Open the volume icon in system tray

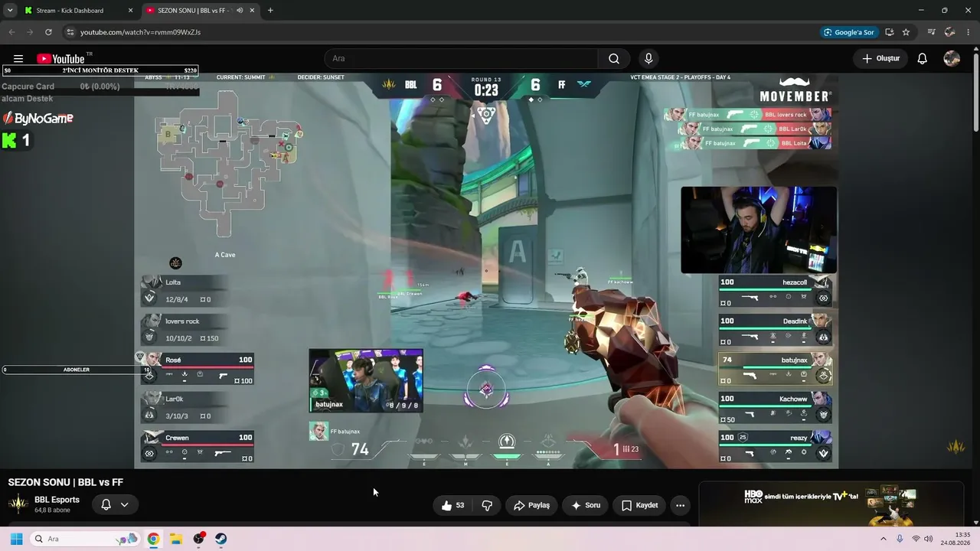[929, 539]
